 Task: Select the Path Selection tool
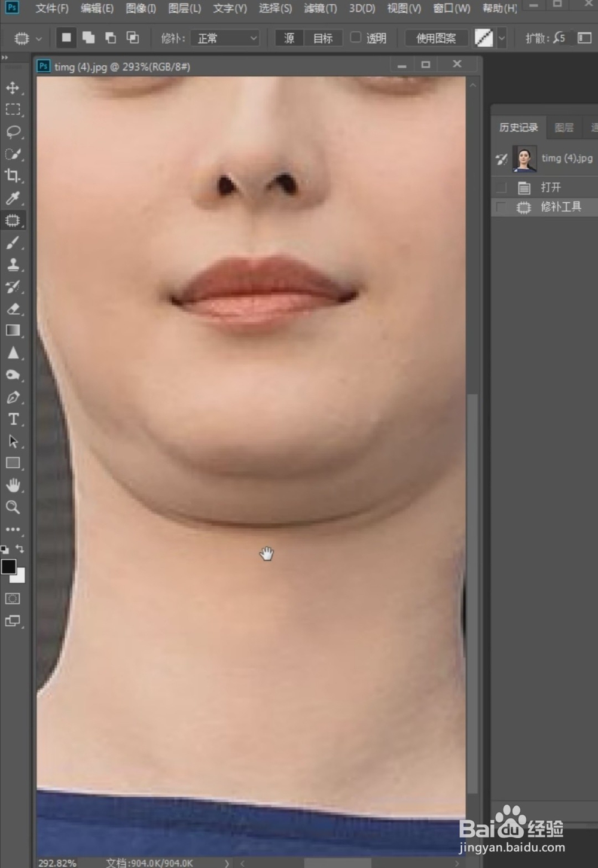point(13,441)
